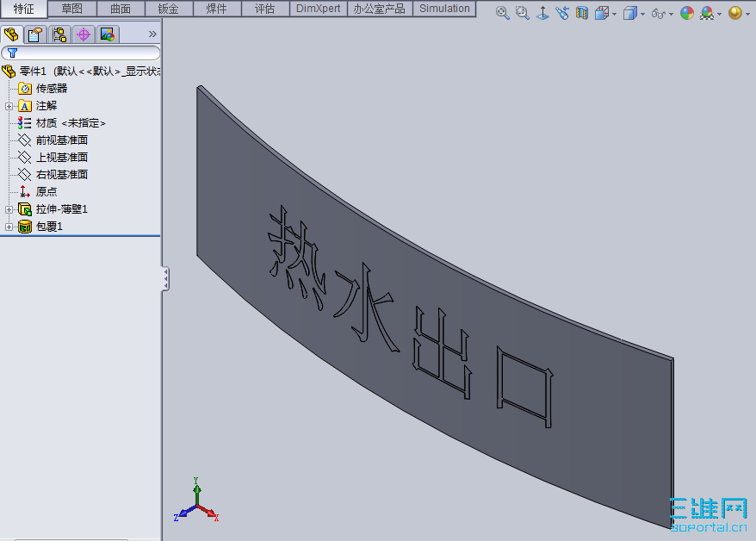
Task: Expand the 注解 tree node
Action: pyautogui.click(x=9, y=106)
